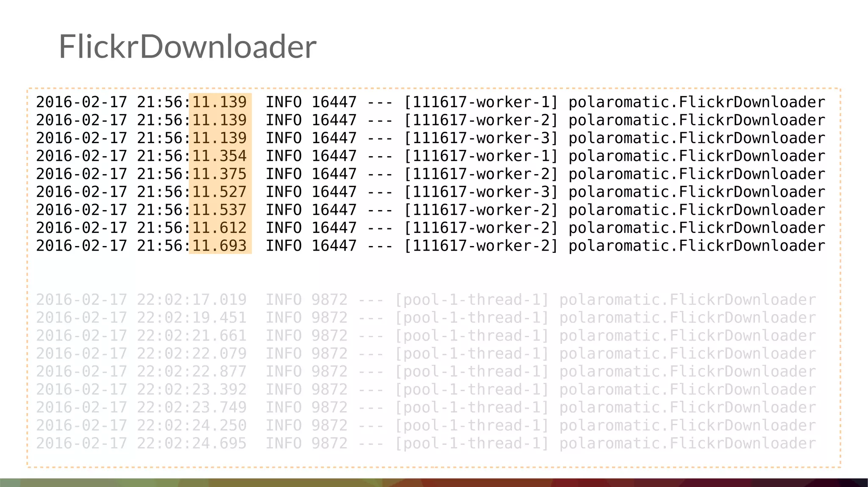This screenshot has height=487, width=868.
Task: Click the faded timestamp 22:02:24.695
Action: point(192,443)
